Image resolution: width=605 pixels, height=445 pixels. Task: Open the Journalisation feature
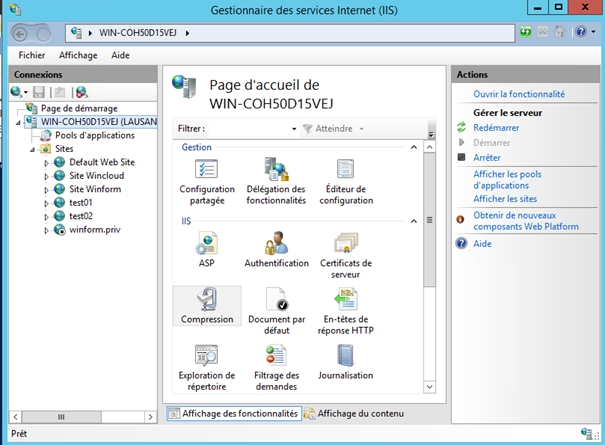346,358
